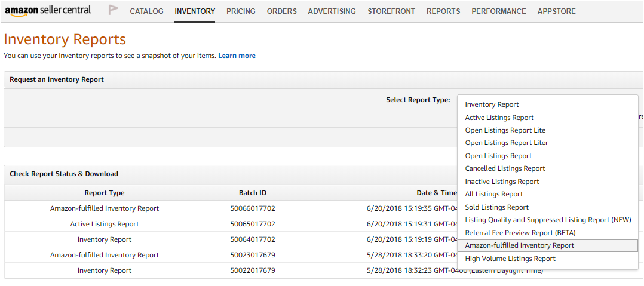Click the 5/28/2018 18:32:23 timestamp
Screen dimensions: 644x286
tap(455, 271)
